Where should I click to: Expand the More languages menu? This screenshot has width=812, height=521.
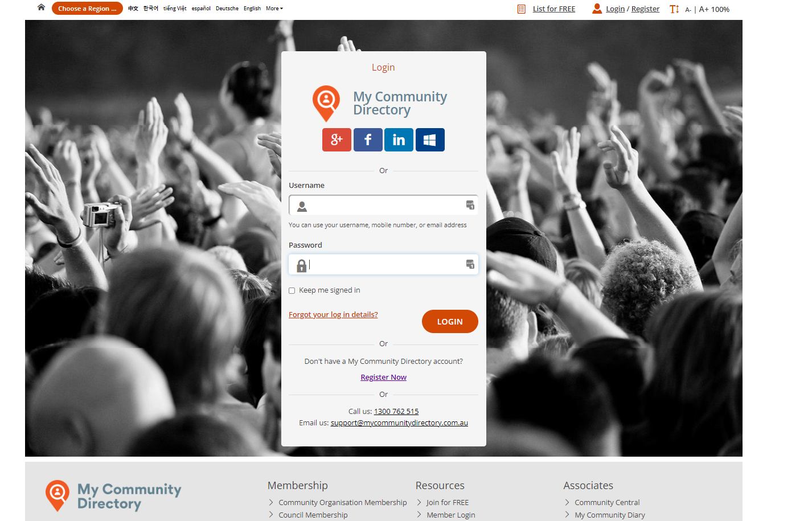[x=274, y=9]
